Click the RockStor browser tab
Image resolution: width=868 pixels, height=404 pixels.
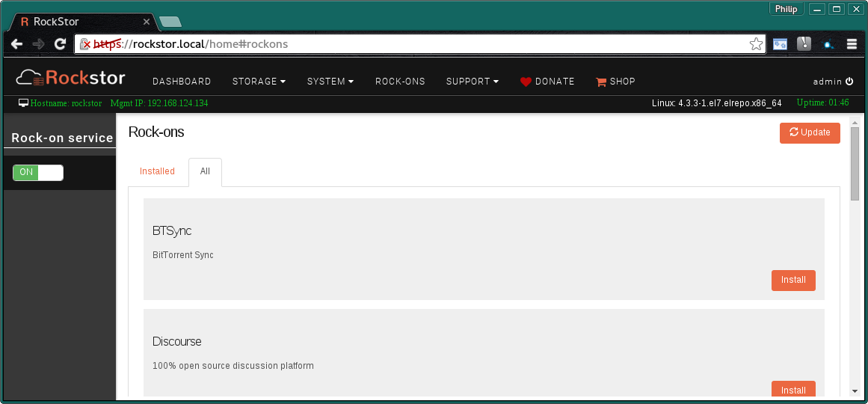click(x=83, y=22)
